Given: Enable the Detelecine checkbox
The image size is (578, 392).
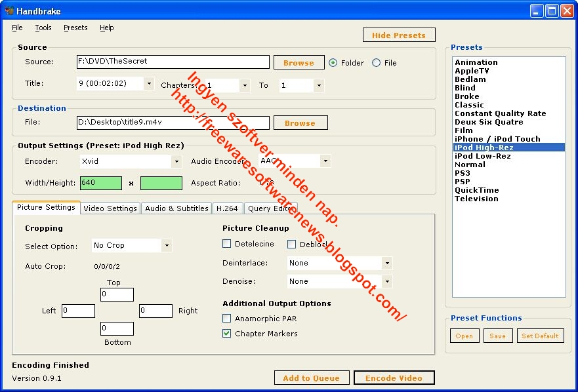Looking at the screenshot, I should (x=227, y=244).
